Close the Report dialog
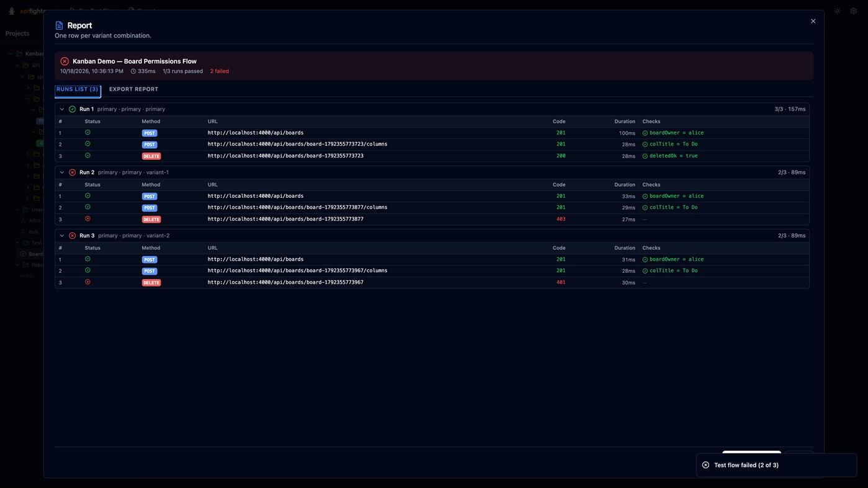 (813, 21)
